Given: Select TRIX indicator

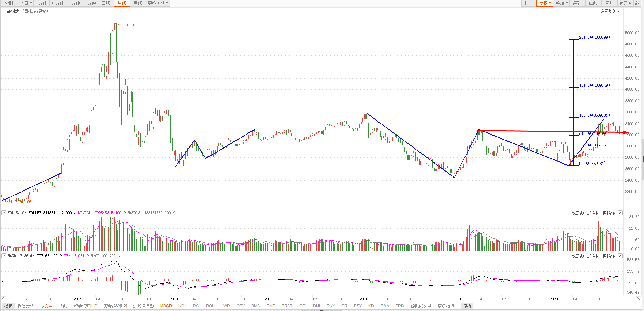Looking at the screenshot, I should pos(400,306).
